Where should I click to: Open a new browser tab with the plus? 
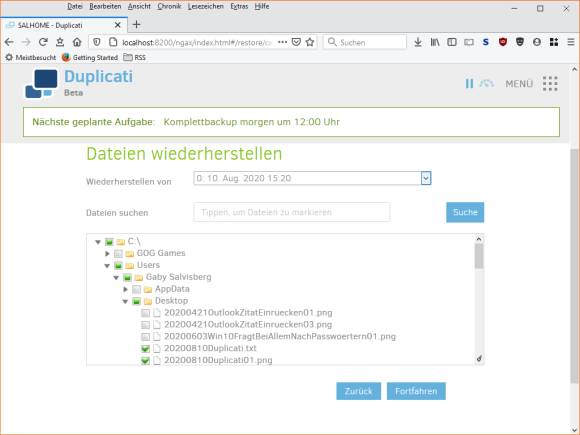tap(136, 24)
